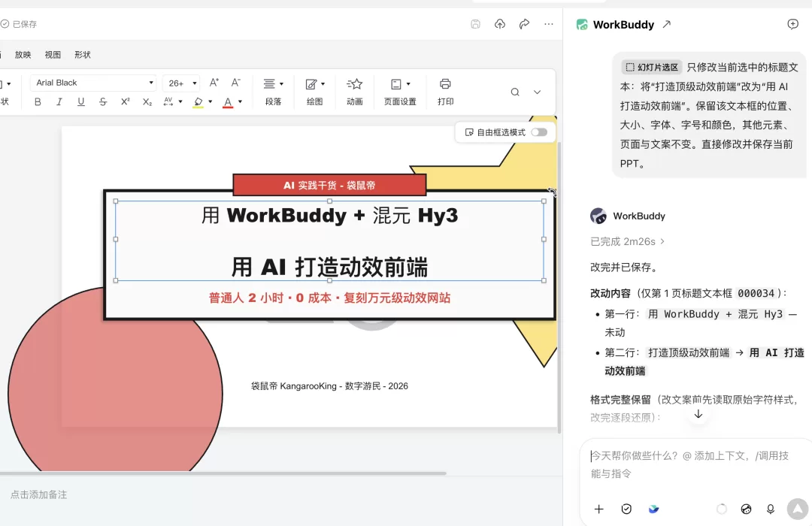Click the 已保存 saved status
The height and width of the screenshot is (526, 812).
pos(19,24)
